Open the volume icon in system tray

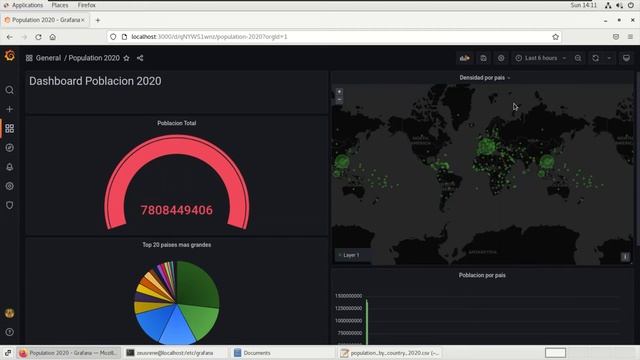point(619,5)
